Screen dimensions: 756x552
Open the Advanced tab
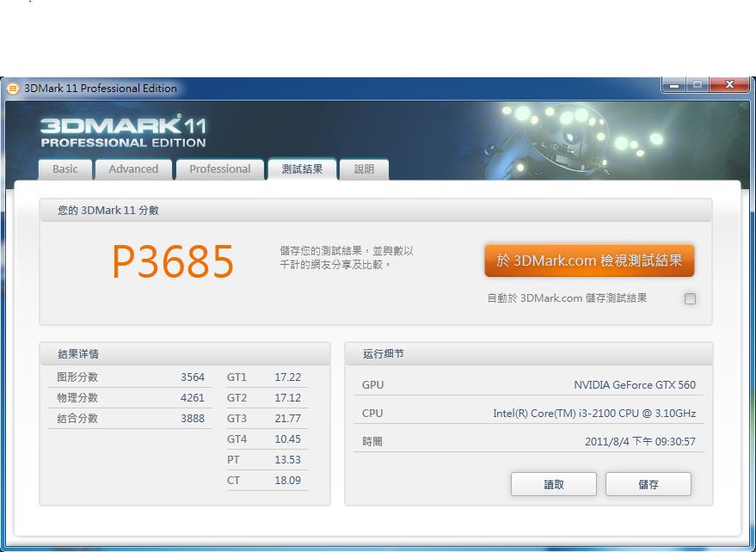(133, 169)
